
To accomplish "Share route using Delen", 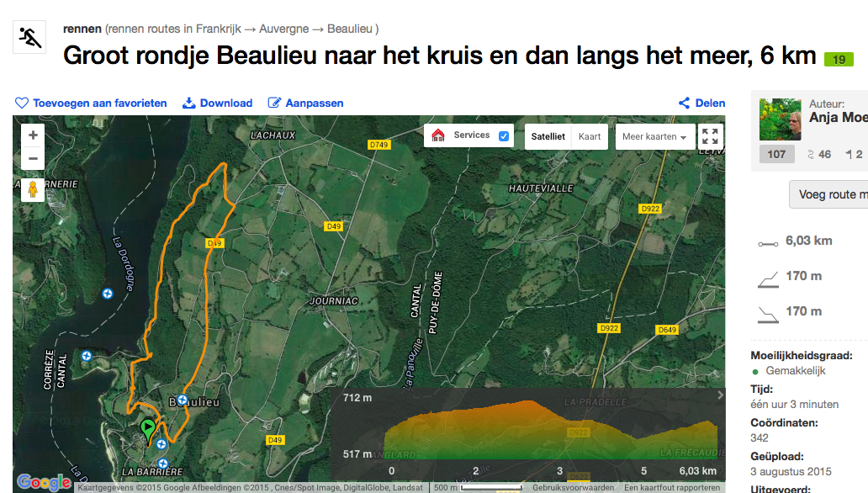I will pos(701,103).
